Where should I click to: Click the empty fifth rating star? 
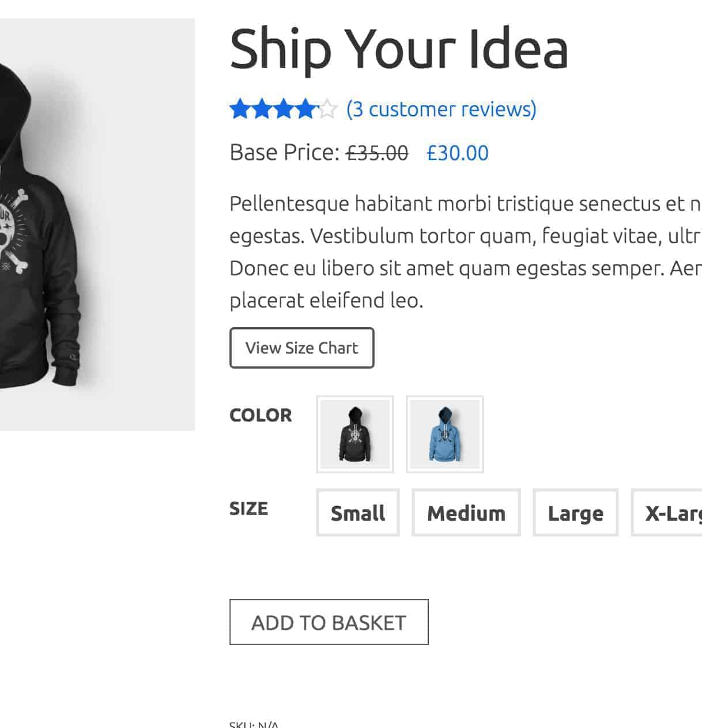(x=327, y=109)
